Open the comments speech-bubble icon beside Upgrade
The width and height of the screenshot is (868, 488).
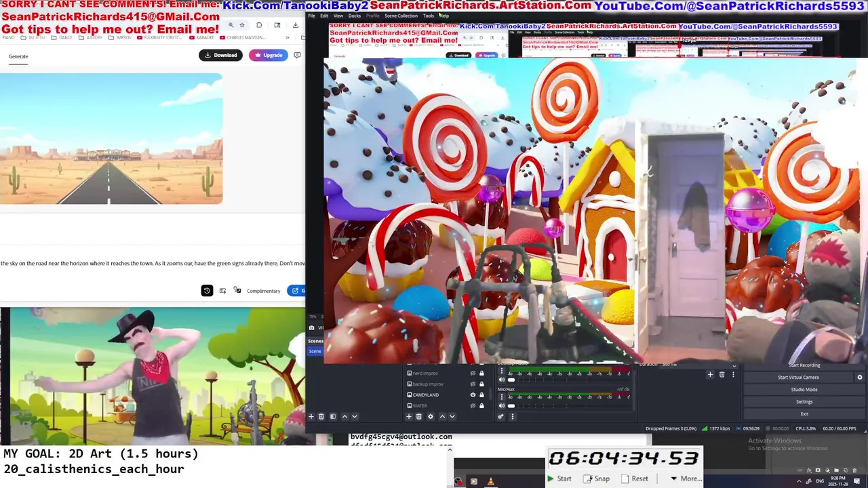pos(297,55)
